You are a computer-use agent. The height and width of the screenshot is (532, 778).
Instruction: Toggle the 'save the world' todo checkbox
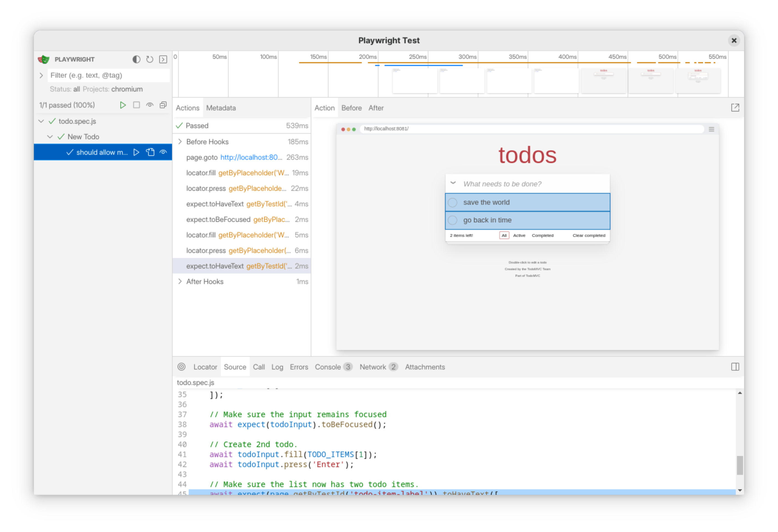pyautogui.click(x=453, y=202)
